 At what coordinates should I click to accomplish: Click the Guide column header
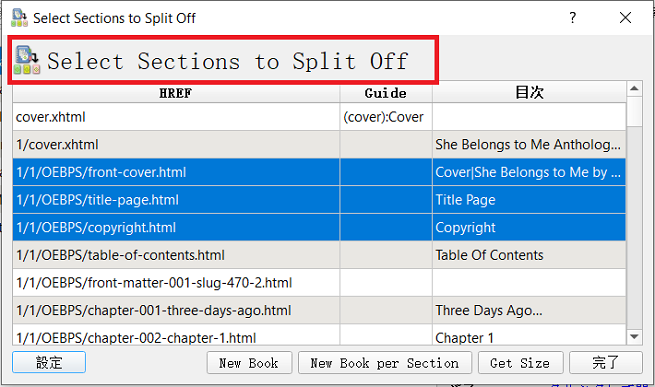[x=386, y=93]
